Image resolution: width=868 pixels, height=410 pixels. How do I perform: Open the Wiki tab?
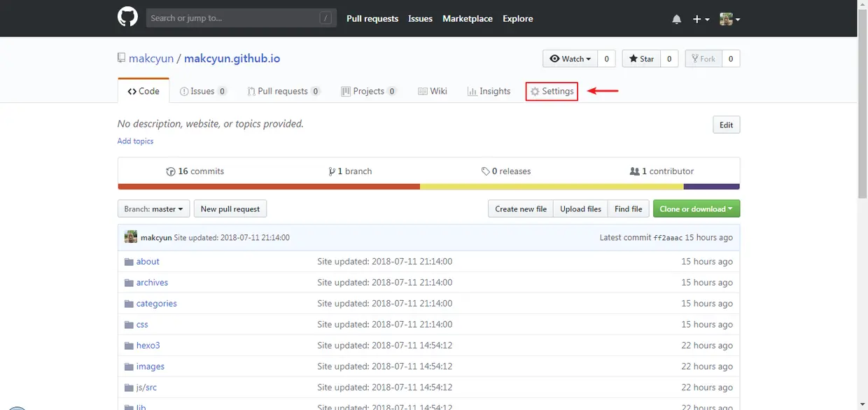point(433,91)
